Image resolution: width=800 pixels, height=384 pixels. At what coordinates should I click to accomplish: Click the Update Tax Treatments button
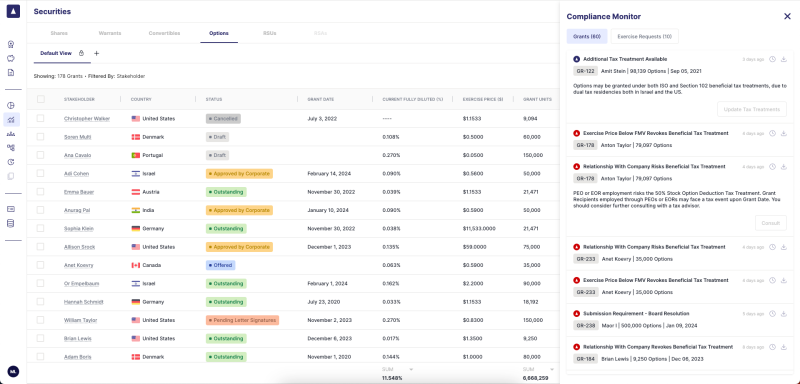752,109
